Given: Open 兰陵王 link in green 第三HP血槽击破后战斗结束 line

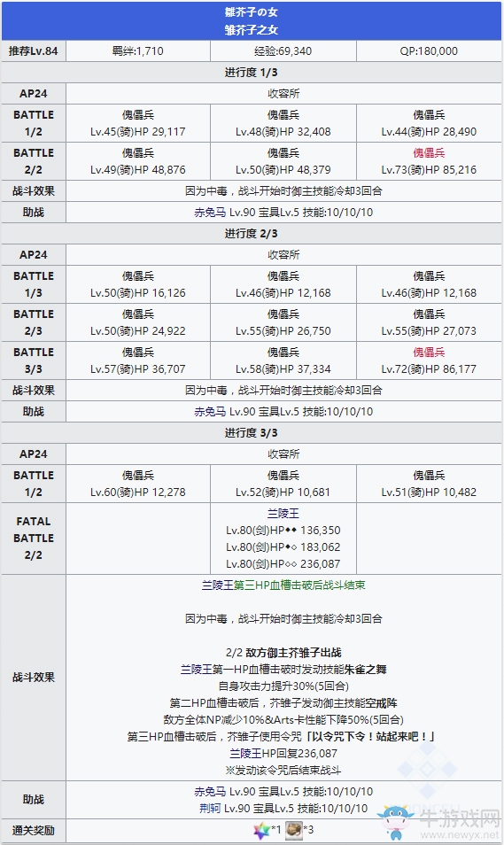Looking at the screenshot, I should coord(217,585).
